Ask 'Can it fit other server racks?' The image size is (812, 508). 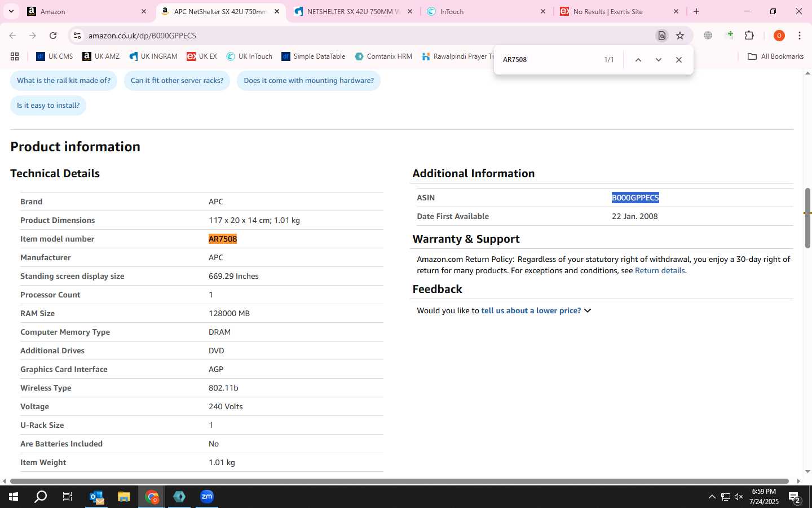177,81
